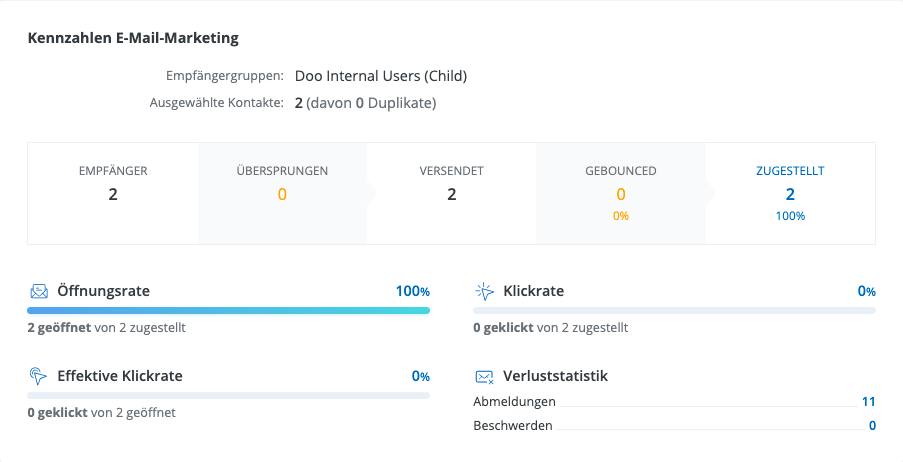Click the Kennzahlen E-Mail-Marketing heading
The height and width of the screenshot is (462, 903).
pos(133,39)
